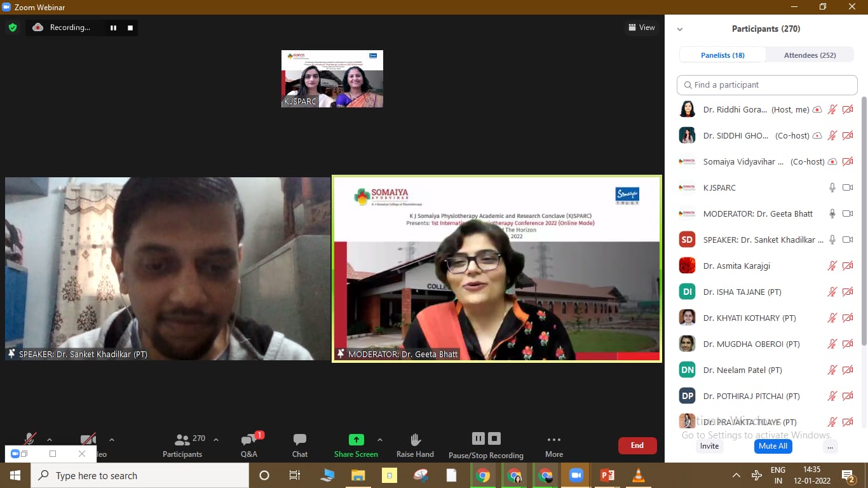Toggle microphone for Dr. SIDDHI GHO co-host
868x488 pixels.
(x=832, y=135)
